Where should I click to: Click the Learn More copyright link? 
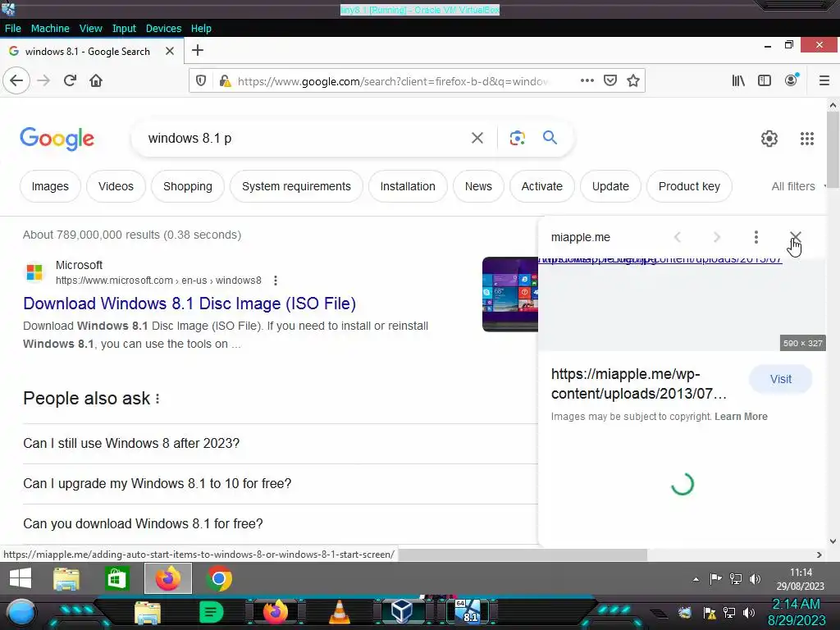click(x=741, y=417)
